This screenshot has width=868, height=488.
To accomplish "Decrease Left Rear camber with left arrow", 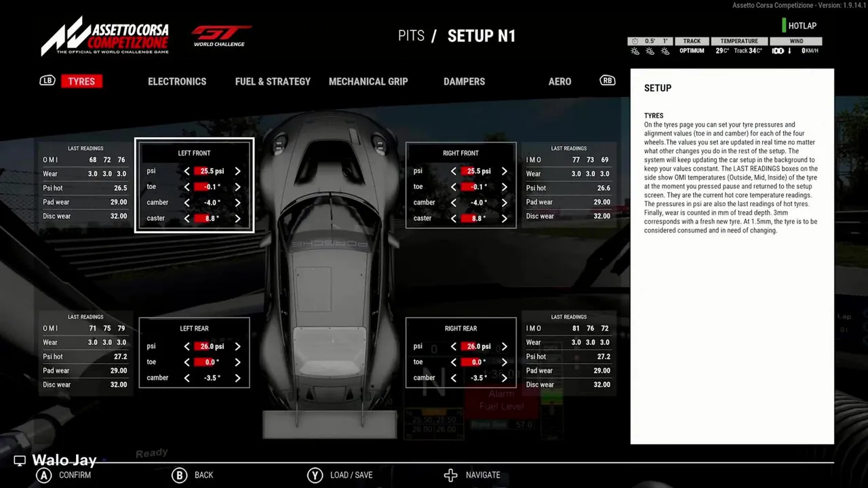I will pos(186,378).
